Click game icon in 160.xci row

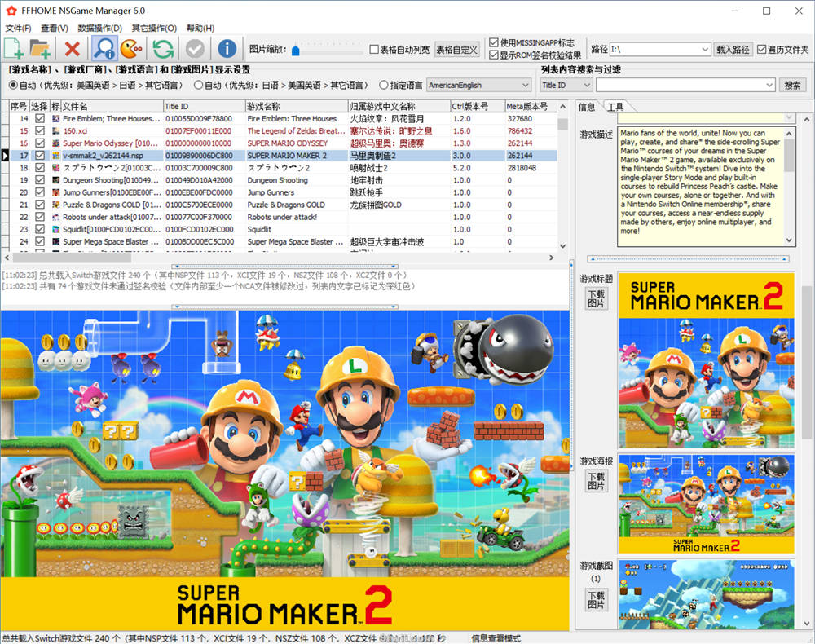pos(56,131)
